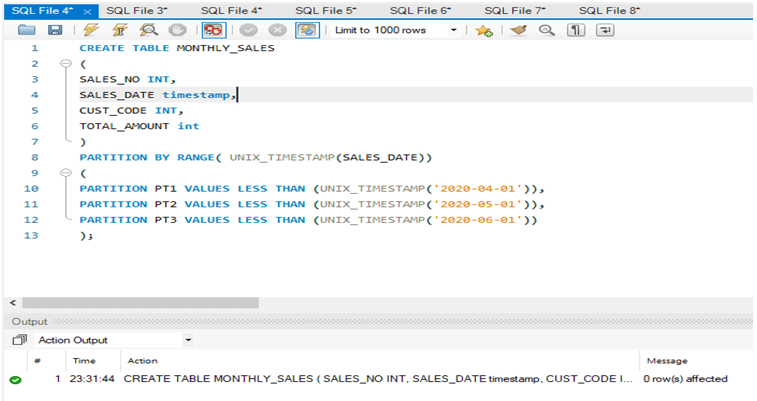Save snippet using the star icon

(484, 30)
